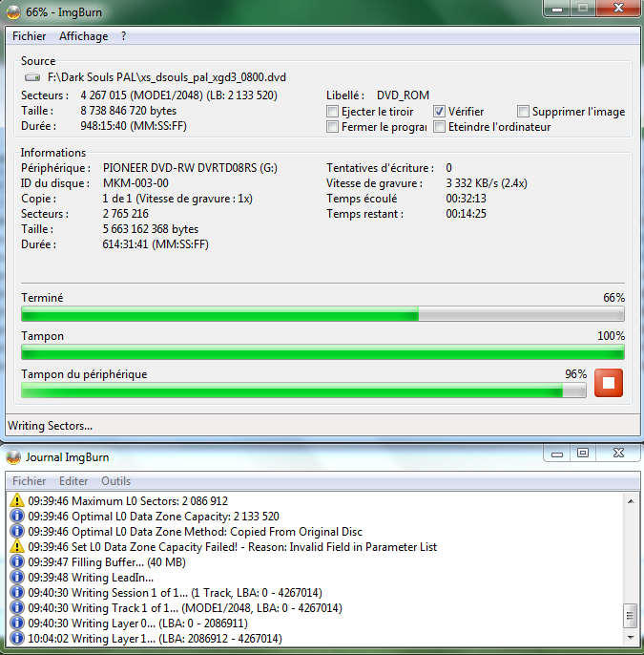
Task: Click info icon for Writing Session 1 entry
Action: [16, 592]
